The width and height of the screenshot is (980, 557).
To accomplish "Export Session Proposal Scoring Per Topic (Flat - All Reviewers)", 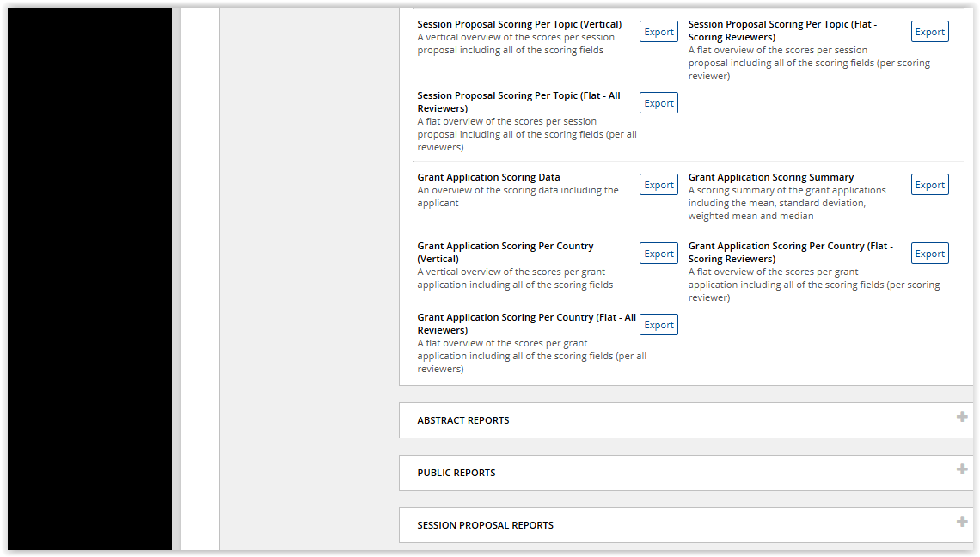I will coord(658,102).
